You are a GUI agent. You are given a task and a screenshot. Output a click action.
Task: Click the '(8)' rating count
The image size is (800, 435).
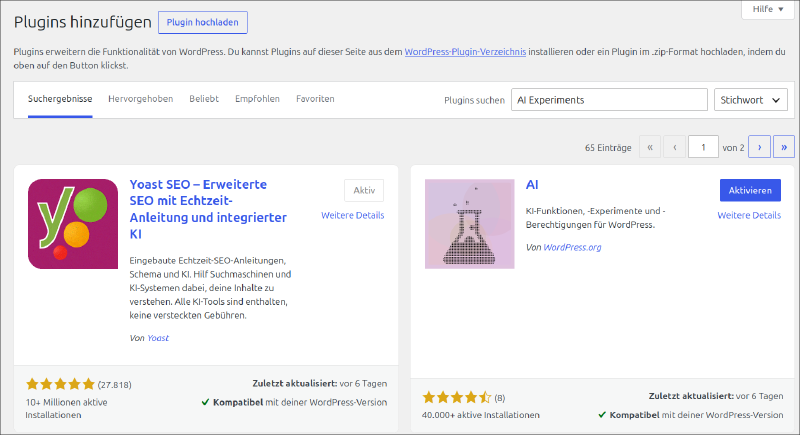pyautogui.click(x=499, y=398)
